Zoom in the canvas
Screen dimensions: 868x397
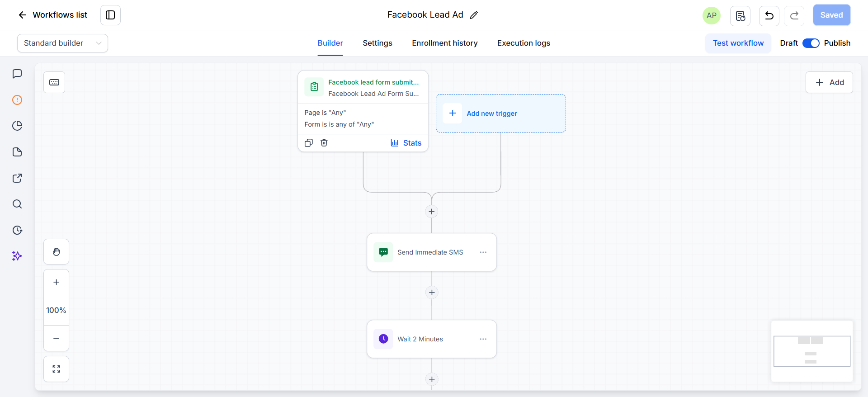point(56,282)
